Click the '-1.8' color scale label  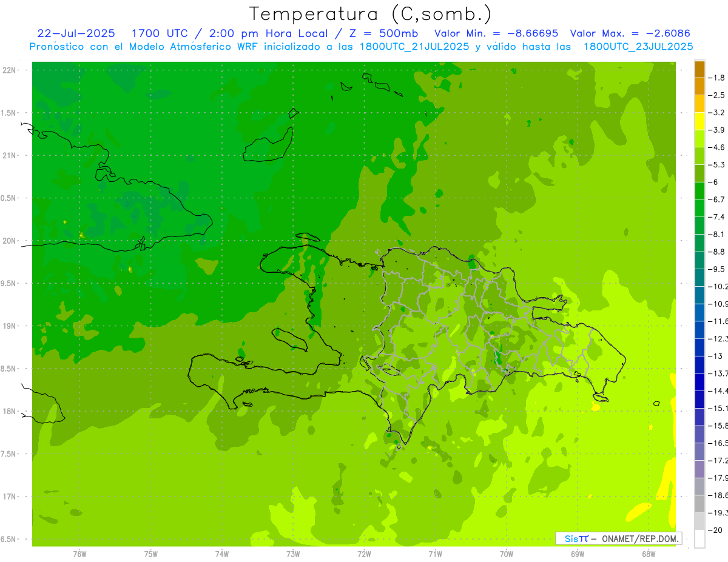pyautogui.click(x=716, y=78)
